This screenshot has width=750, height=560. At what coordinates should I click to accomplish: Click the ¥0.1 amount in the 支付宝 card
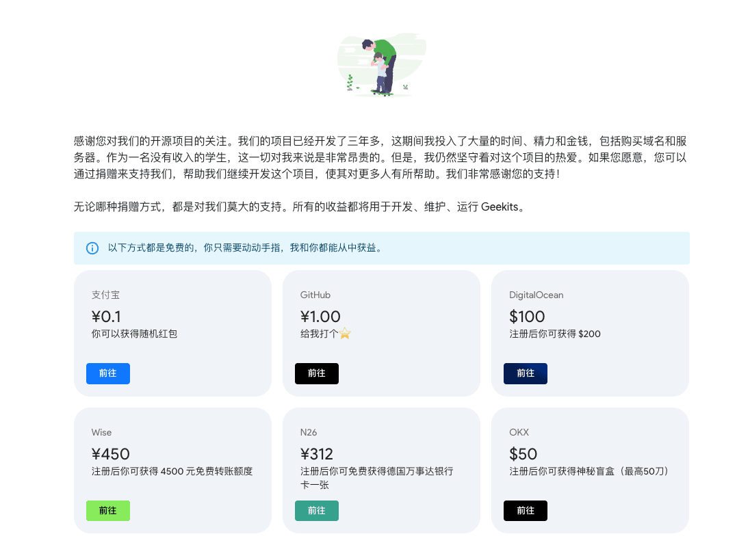[106, 317]
